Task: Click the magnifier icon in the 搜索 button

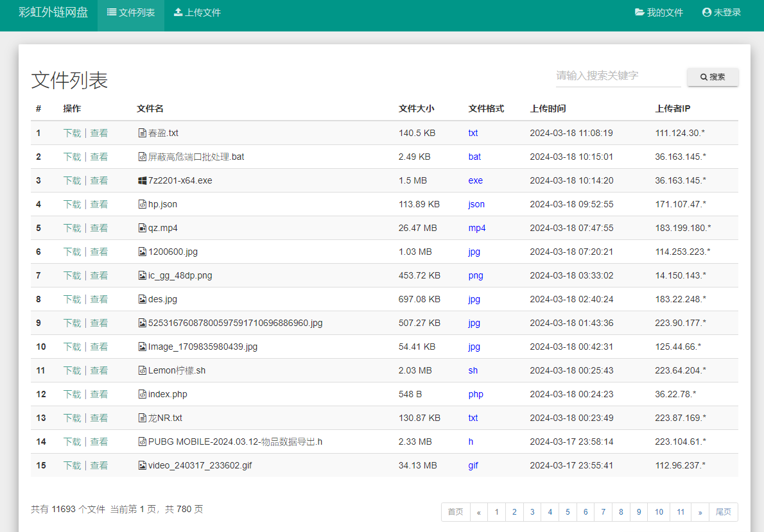Action: coord(704,77)
